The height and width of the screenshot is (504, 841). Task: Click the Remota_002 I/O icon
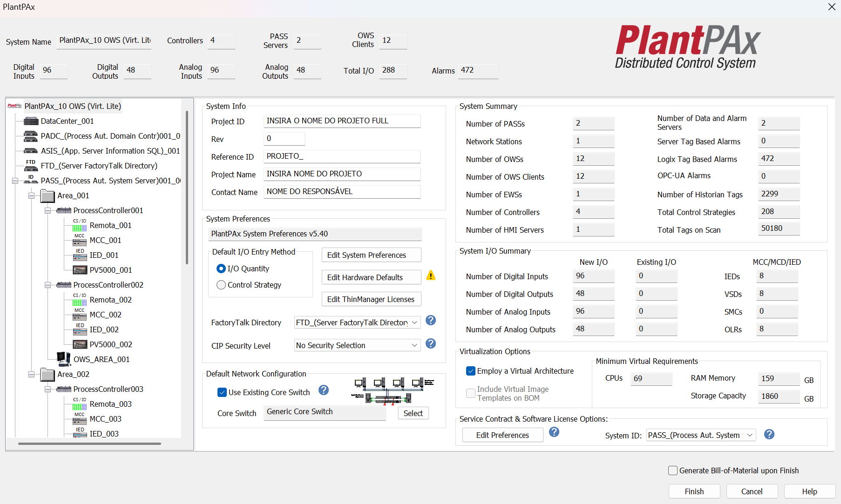click(80, 300)
